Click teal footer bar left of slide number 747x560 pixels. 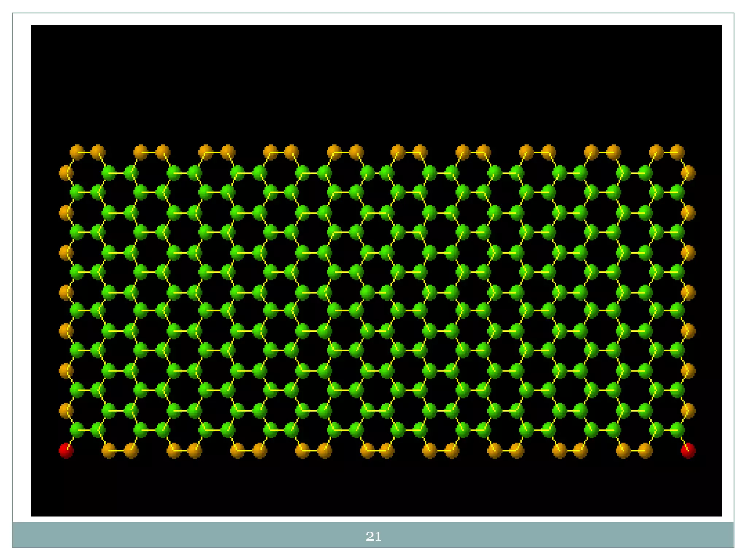tap(182, 535)
